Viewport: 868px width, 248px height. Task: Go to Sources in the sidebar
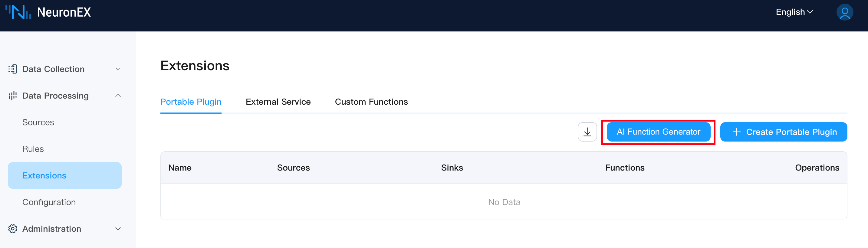(38, 122)
